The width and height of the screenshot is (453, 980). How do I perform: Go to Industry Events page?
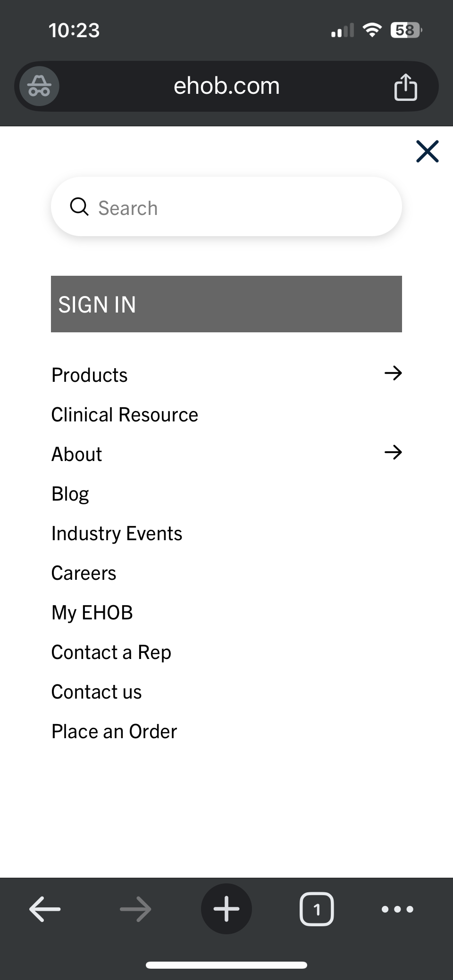pyautogui.click(x=117, y=534)
